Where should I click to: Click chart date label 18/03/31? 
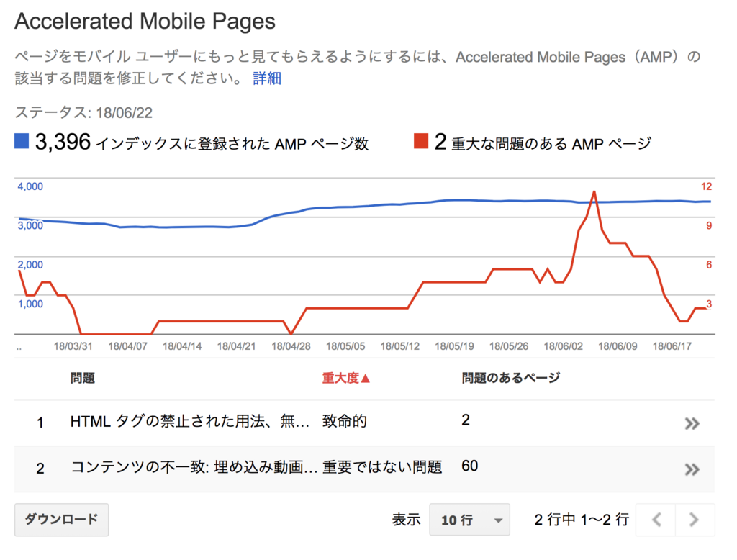(73, 346)
